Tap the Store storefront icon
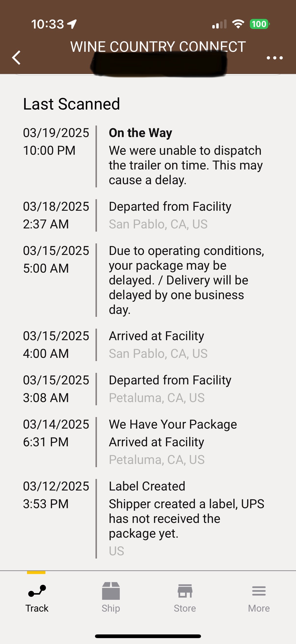Image resolution: width=296 pixels, height=644 pixels. point(185,591)
